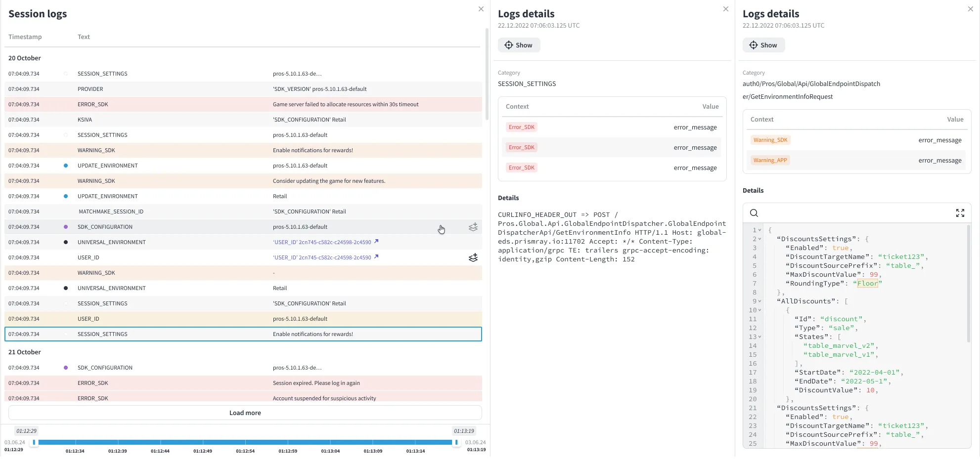This screenshot has height=463, width=980.
Task: Select the 'Consider updating the game for new features.' row
Action: (243, 181)
